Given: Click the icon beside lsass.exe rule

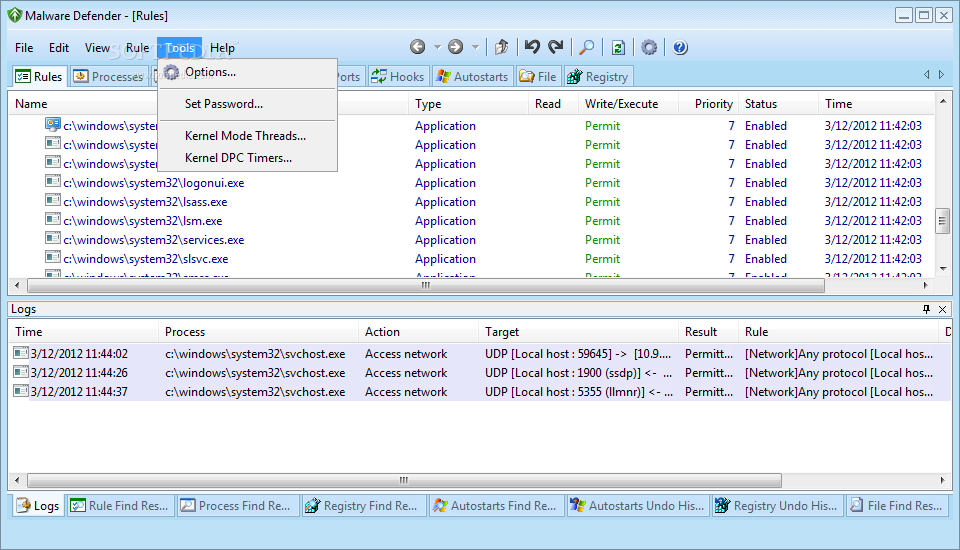Looking at the screenshot, I should pos(53,201).
